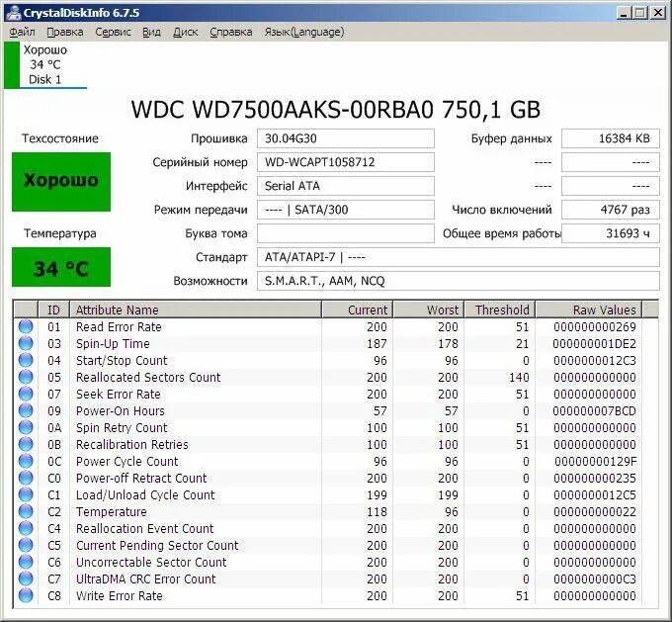Click the ATA/ATAPI-7 standard field

[x=459, y=257]
